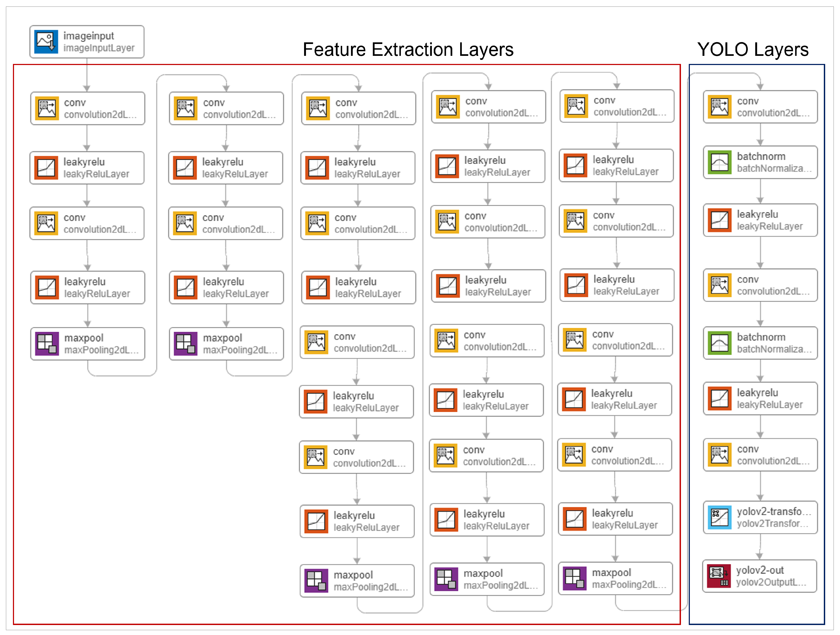
Task: Select the imageinput imageInputLayer node label
Action: pyautogui.click(x=99, y=42)
